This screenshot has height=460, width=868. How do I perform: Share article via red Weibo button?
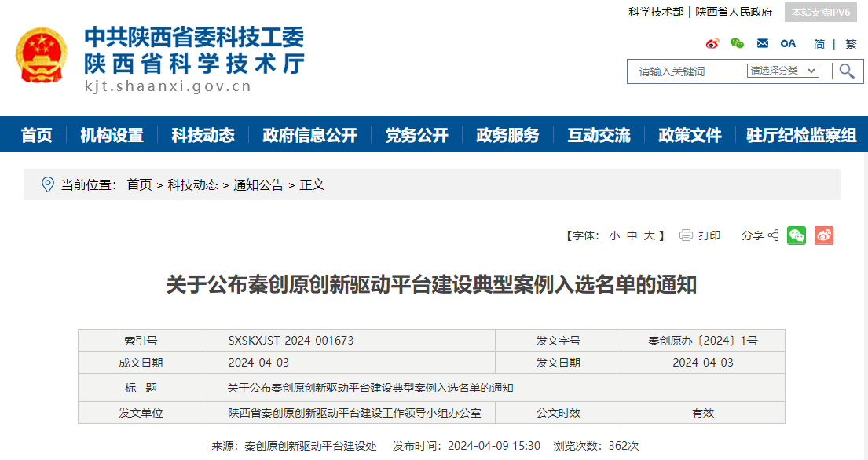pos(823,235)
